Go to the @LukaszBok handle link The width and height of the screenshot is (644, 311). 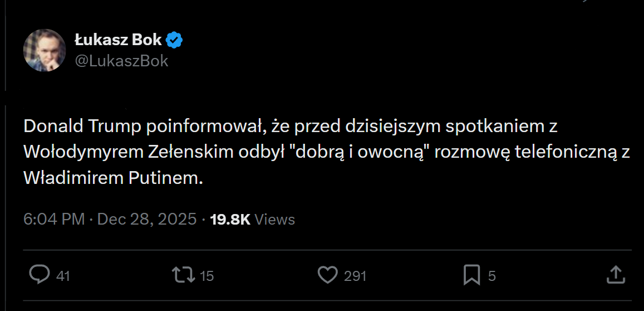pyautogui.click(x=121, y=61)
